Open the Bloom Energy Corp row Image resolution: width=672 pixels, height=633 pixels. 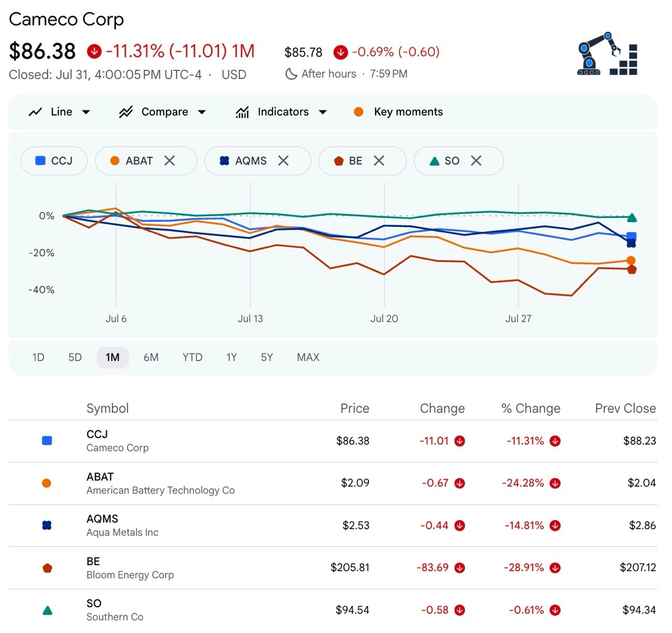pos(333,568)
